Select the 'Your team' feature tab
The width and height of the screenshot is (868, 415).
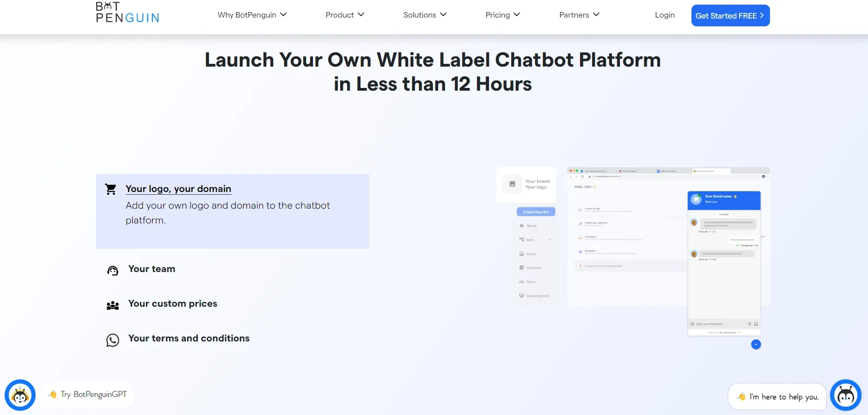pyautogui.click(x=152, y=269)
